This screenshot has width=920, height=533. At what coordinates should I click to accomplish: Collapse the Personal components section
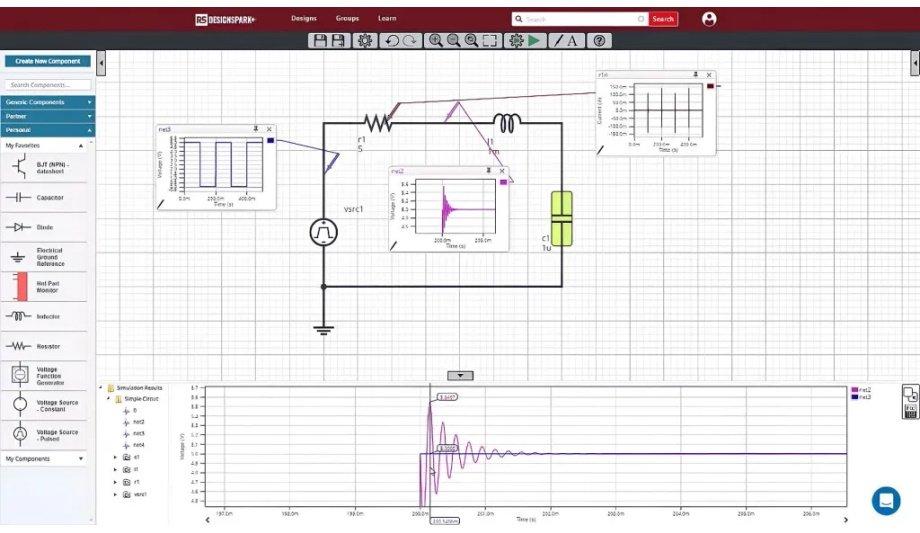(x=48, y=130)
